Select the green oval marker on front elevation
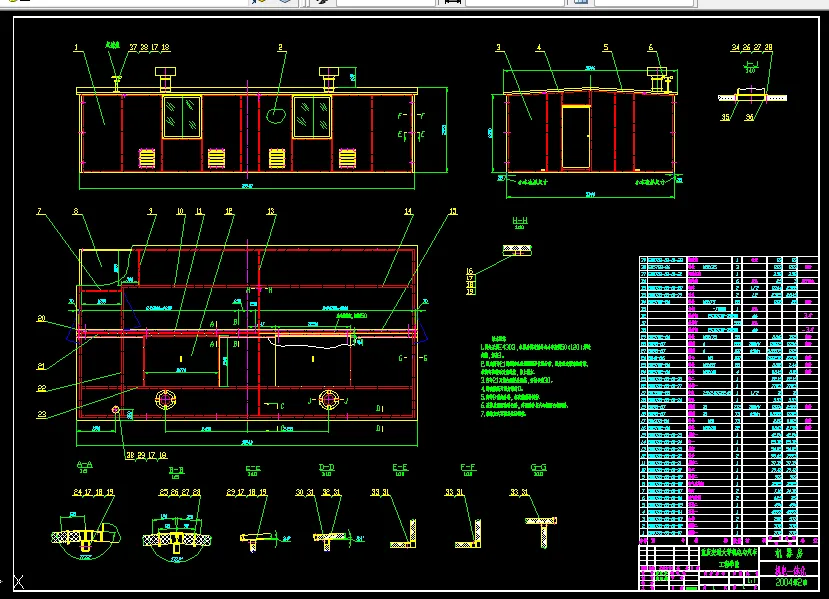829x599 pixels. (x=275, y=115)
